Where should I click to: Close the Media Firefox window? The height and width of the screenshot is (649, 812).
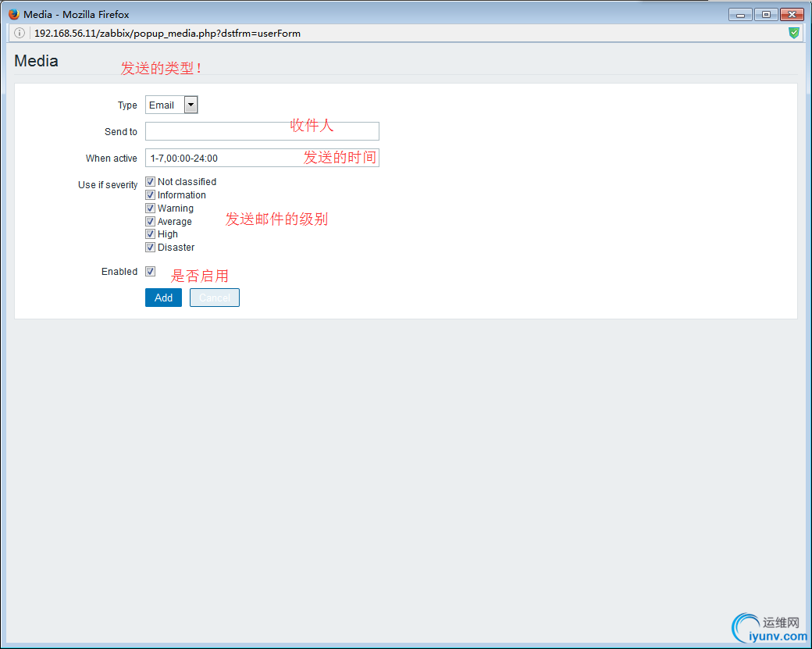[x=792, y=15]
